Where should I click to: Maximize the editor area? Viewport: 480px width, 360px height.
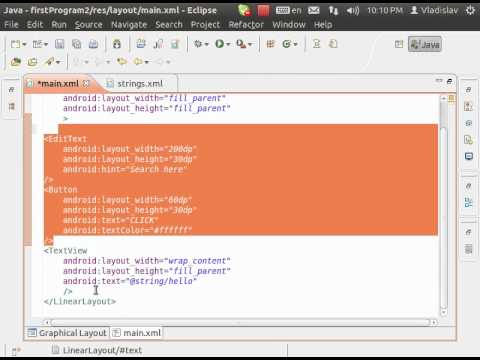[449, 81]
